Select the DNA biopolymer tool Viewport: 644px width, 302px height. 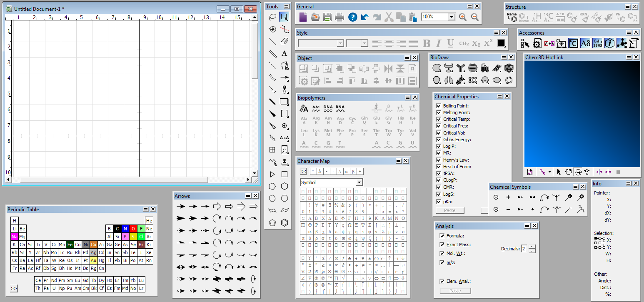[328, 109]
